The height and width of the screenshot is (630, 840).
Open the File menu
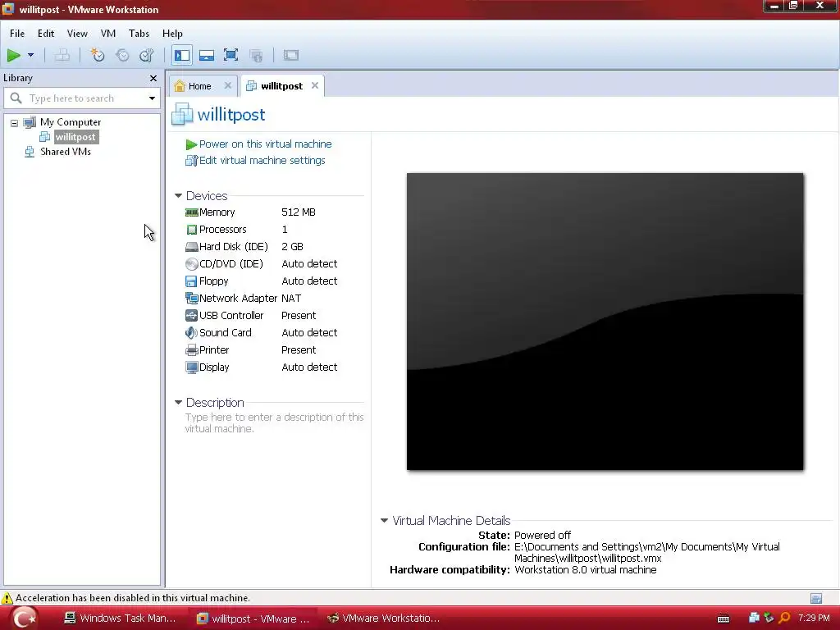[x=17, y=33]
